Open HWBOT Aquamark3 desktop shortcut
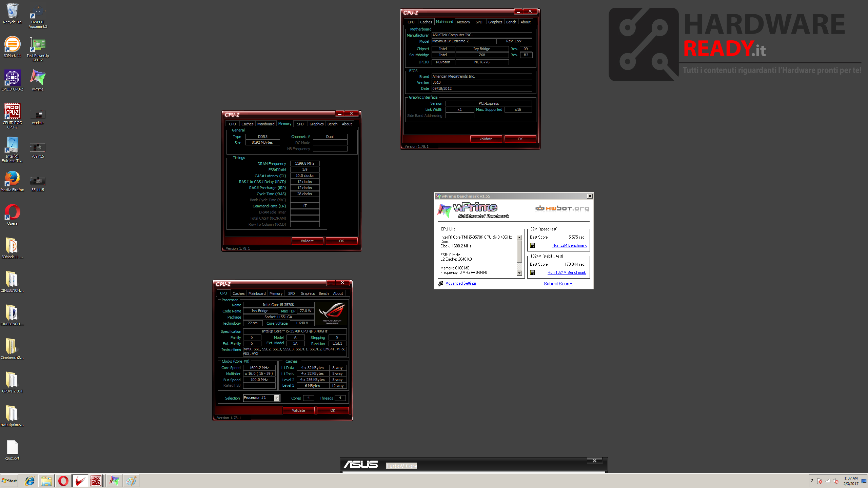 point(38,16)
